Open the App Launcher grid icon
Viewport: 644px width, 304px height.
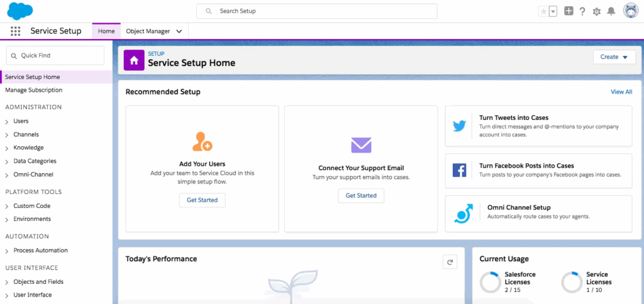click(16, 31)
